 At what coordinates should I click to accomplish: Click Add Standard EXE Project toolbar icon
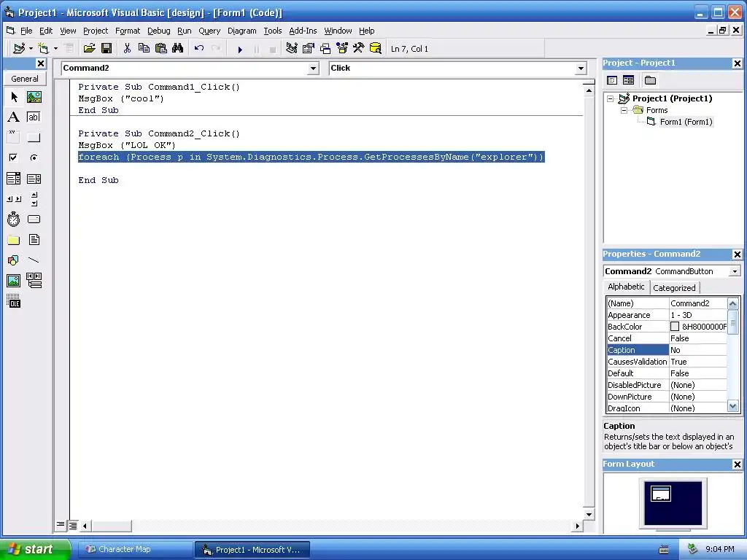click(x=19, y=49)
